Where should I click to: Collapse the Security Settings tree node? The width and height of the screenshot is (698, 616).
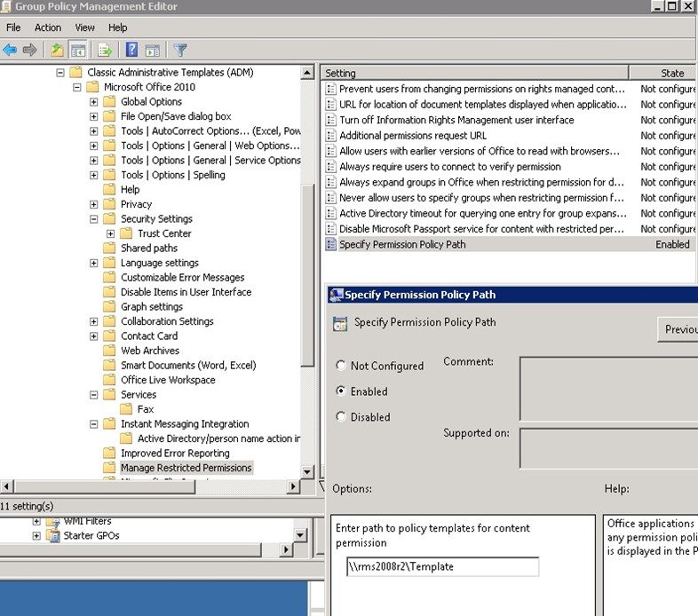point(94,219)
